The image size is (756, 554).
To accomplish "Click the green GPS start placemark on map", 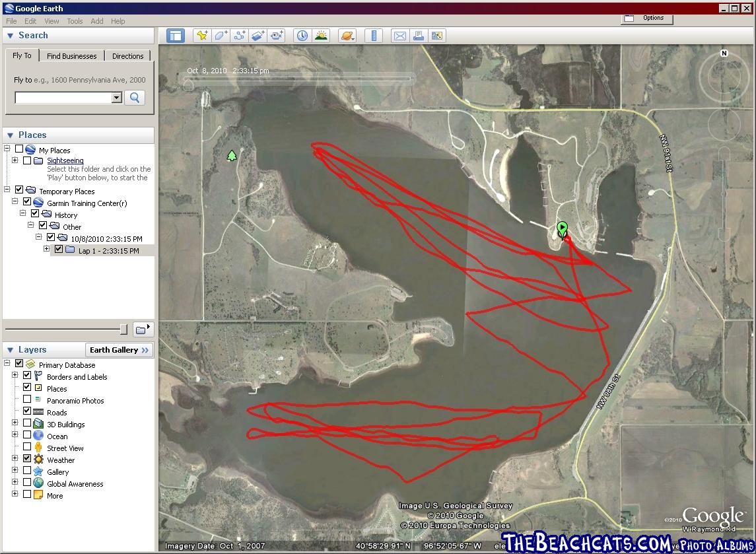I will 562,229.
